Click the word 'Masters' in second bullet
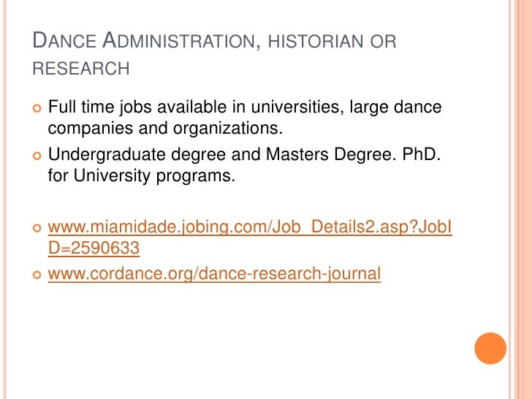This screenshot has height=399, width=532. [x=297, y=154]
